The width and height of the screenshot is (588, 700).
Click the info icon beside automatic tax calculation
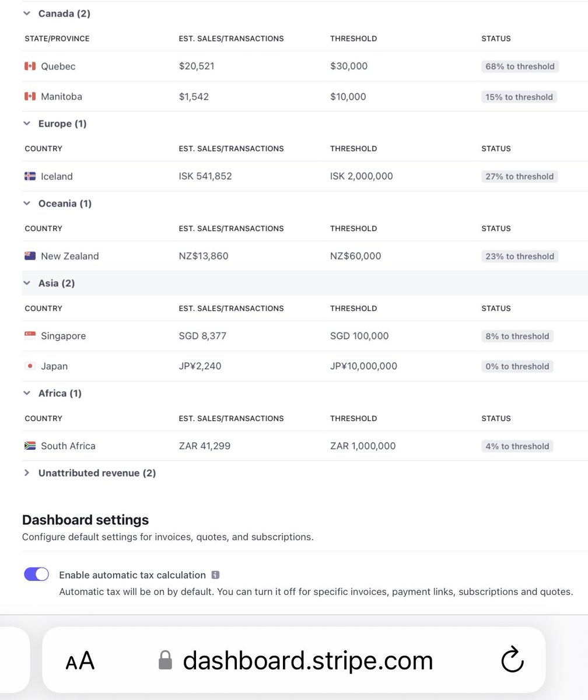tap(215, 575)
